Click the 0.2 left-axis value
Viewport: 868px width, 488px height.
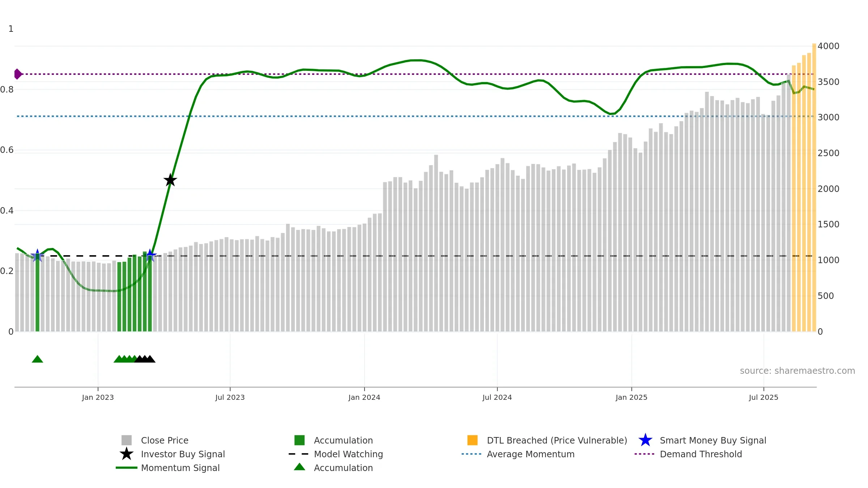point(7,271)
